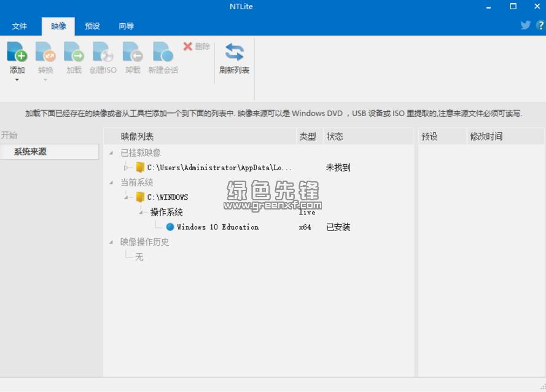Click the 加载 (Load) icon

[74, 52]
